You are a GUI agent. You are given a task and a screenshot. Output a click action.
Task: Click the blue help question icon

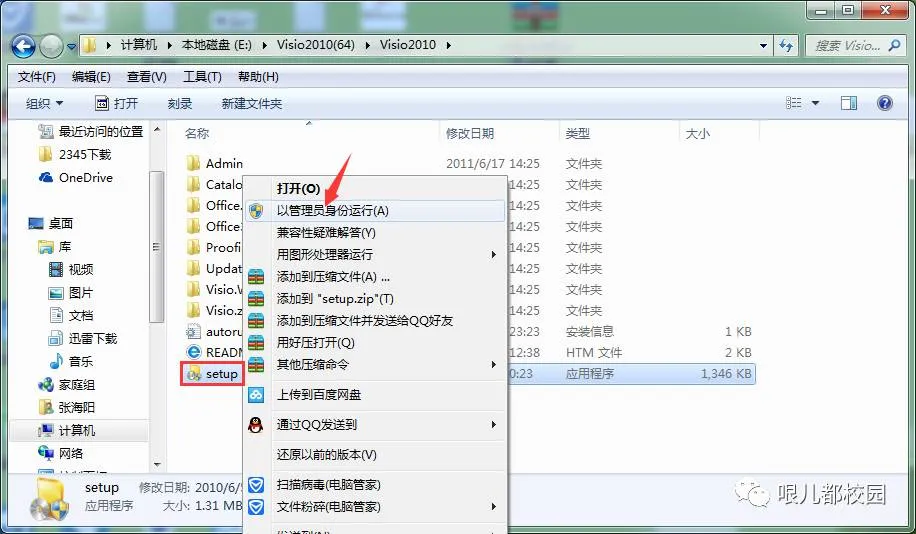click(x=885, y=103)
